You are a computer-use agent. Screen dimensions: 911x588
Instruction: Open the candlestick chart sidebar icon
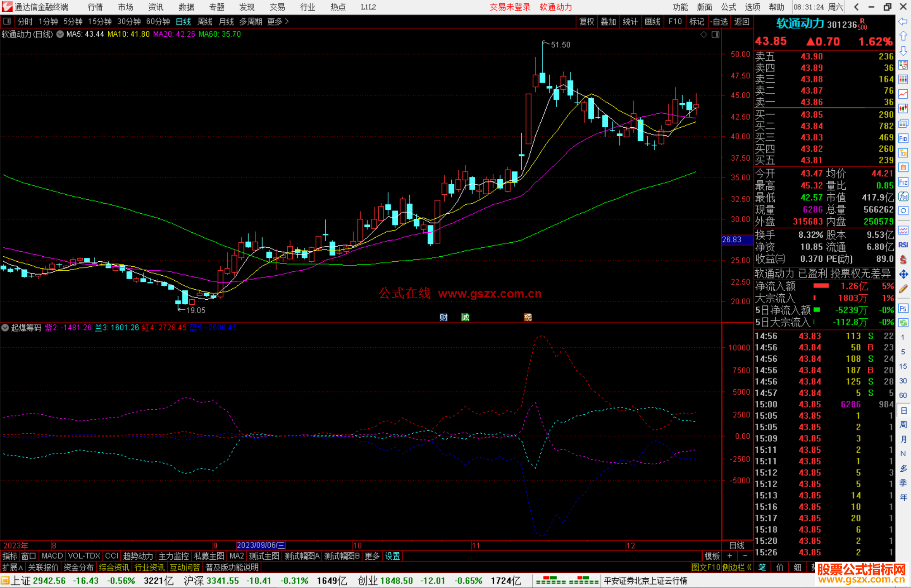(903, 109)
